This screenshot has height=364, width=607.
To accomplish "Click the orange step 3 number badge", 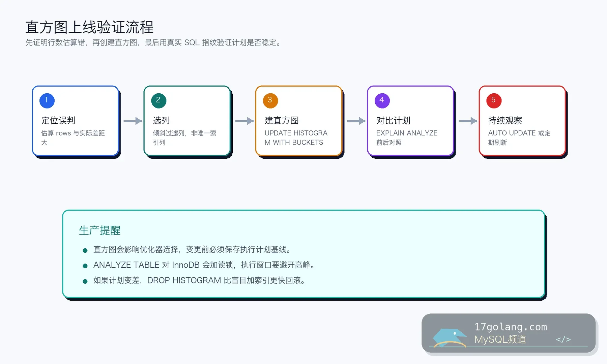I will click(270, 100).
